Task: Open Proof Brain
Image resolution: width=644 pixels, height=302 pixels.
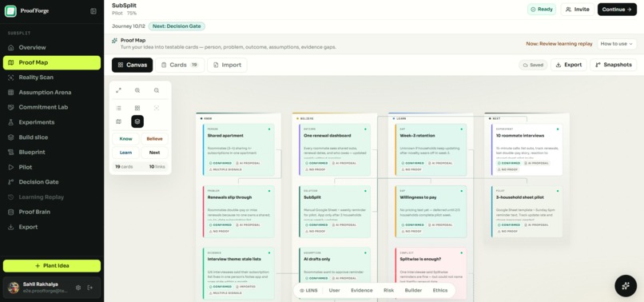Action: (52, 212)
